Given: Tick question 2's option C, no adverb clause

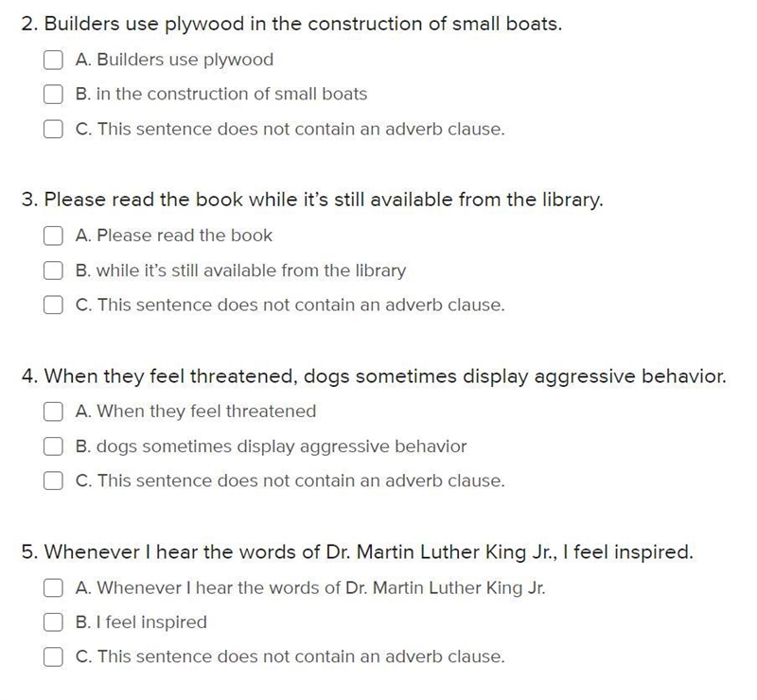Looking at the screenshot, I should [53, 129].
